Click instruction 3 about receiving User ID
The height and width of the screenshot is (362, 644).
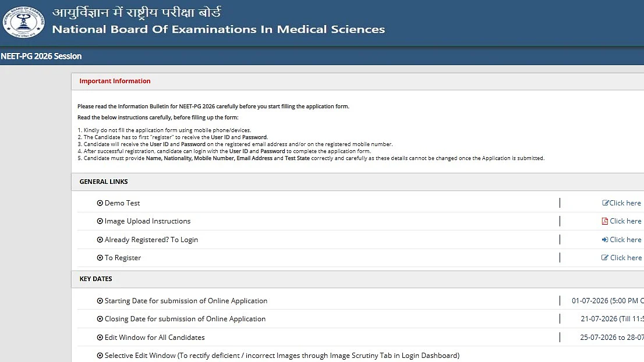point(235,144)
